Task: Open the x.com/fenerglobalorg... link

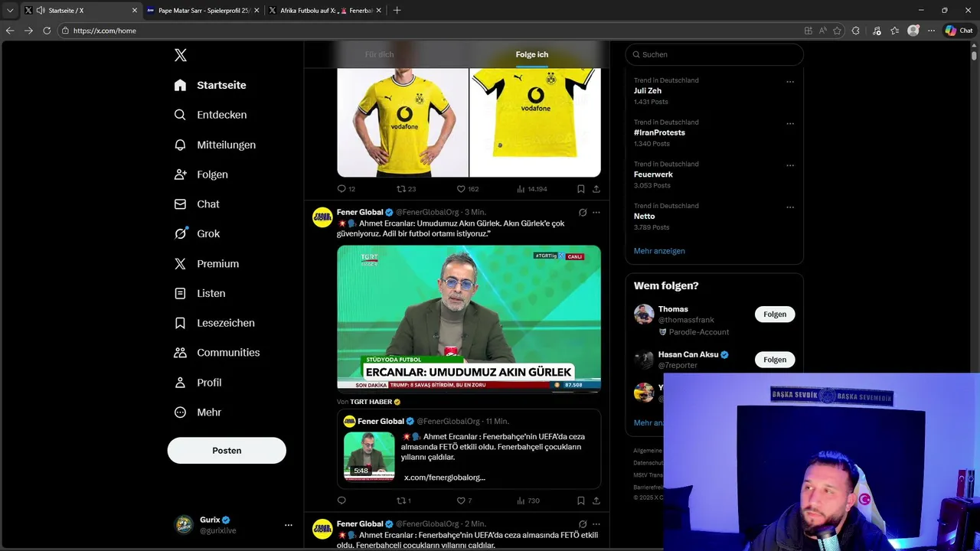Action: 445,478
